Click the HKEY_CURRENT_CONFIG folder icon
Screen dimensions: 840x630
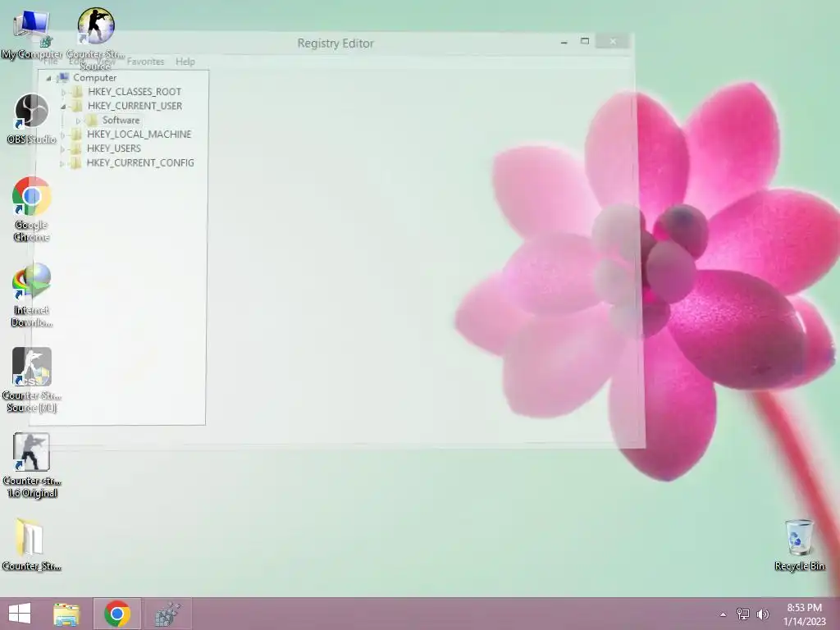point(76,163)
